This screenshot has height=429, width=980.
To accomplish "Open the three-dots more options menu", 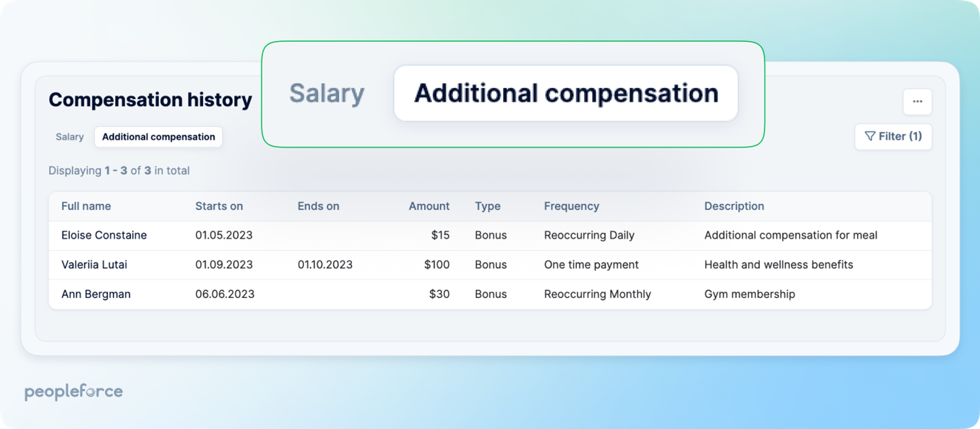I will point(917,102).
